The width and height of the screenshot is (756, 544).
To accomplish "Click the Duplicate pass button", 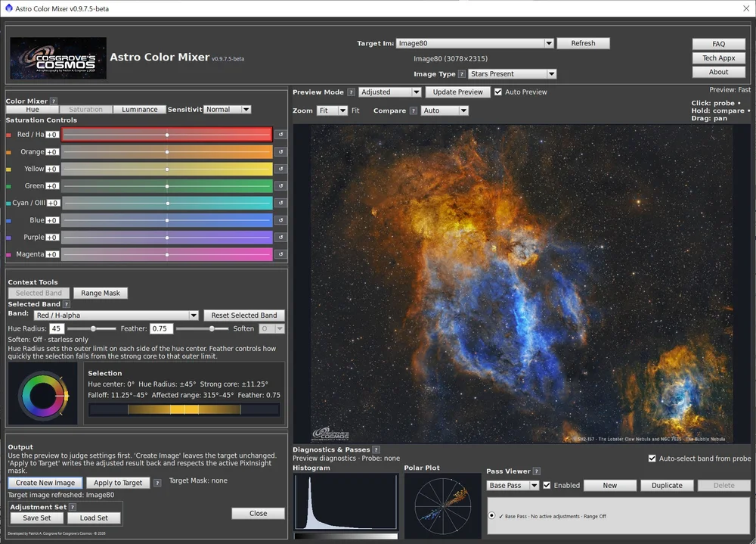I will tap(667, 485).
